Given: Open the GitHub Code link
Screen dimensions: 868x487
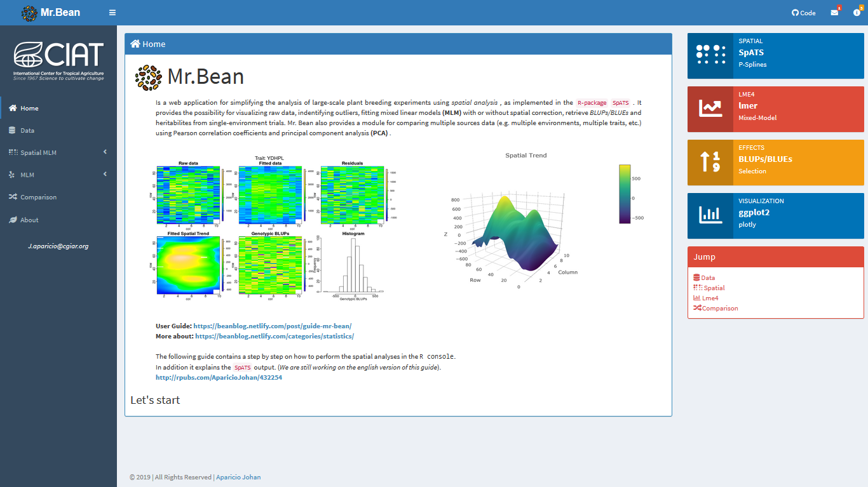Looking at the screenshot, I should pyautogui.click(x=803, y=13).
